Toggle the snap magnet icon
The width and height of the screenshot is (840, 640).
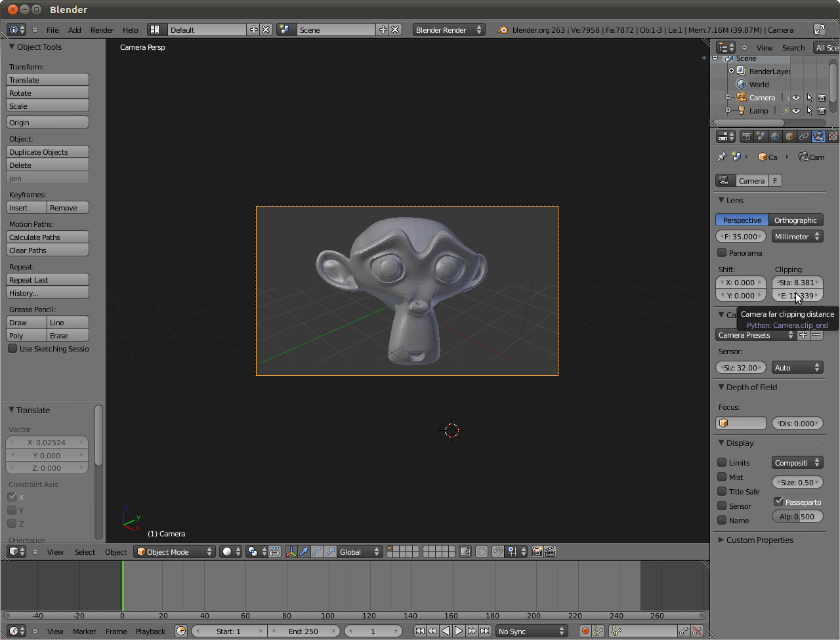[x=498, y=551]
